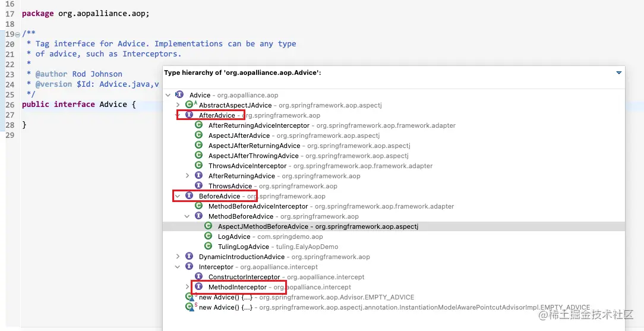
Task: Select AspectJMethodBeforeAdvice in the hierarchy
Action: [263, 226]
